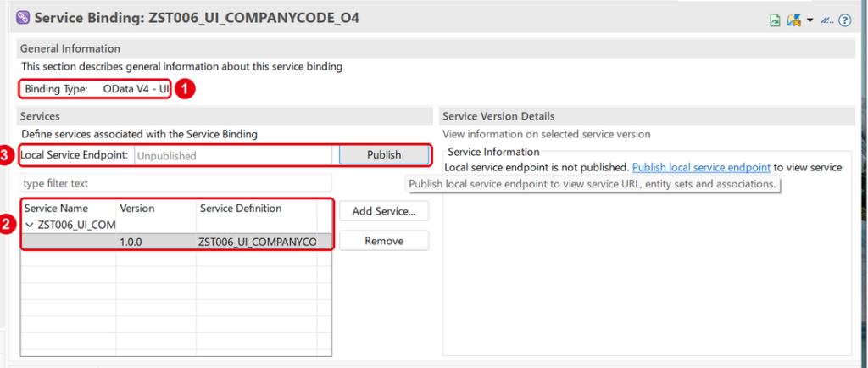Click the Publish button
Screen dimensions: 868x368
click(384, 155)
